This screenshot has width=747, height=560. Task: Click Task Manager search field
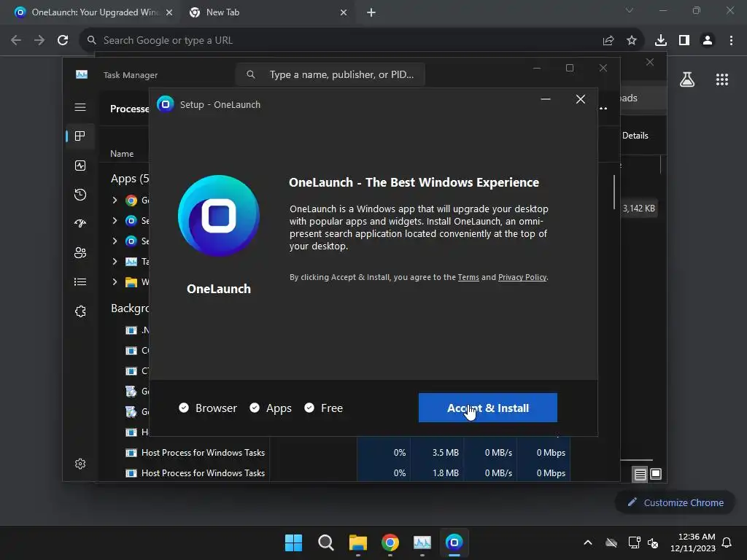coord(330,75)
